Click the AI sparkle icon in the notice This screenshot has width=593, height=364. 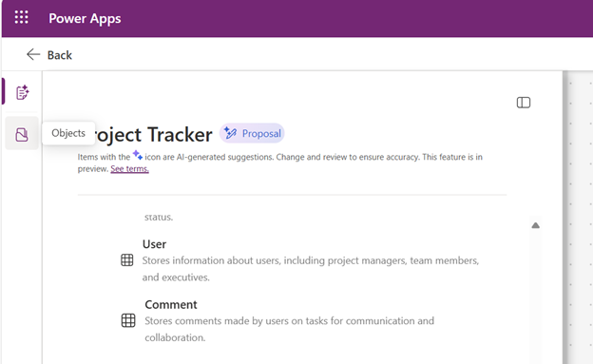click(137, 155)
